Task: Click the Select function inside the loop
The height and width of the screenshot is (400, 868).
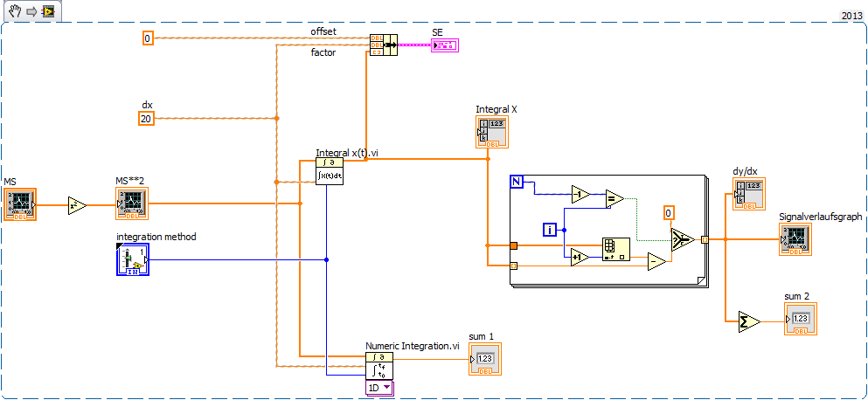Action: click(x=683, y=238)
